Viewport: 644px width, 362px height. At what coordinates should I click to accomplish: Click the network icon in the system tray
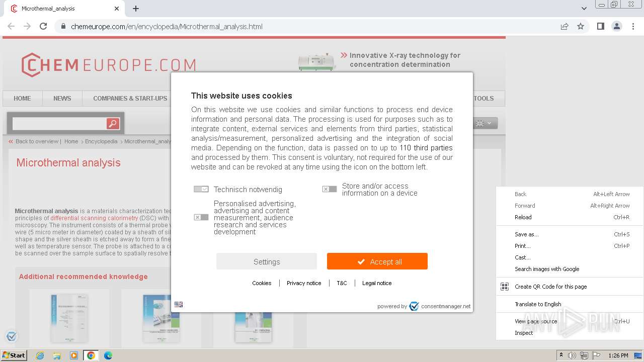584,355
